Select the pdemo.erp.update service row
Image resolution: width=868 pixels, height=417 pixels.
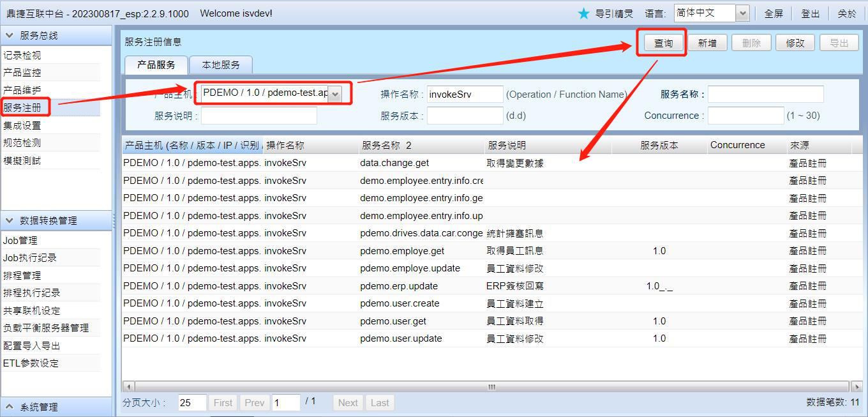pos(399,286)
